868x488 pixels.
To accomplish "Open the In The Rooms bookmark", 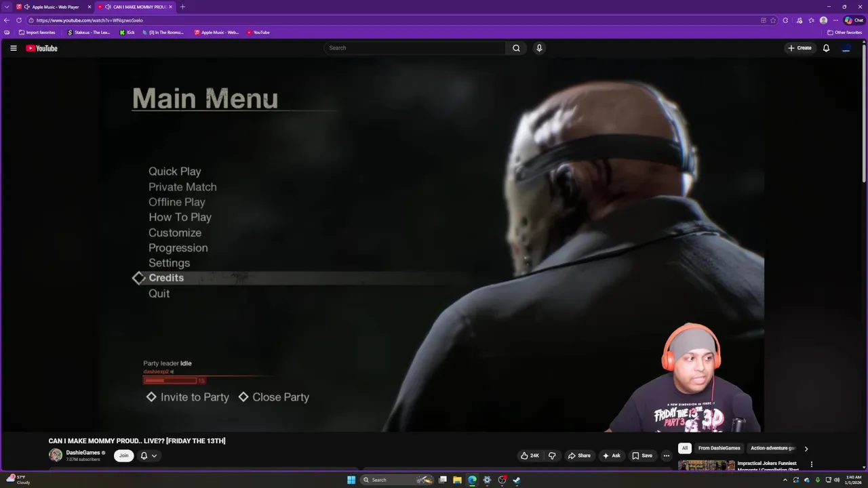I will coord(163,33).
